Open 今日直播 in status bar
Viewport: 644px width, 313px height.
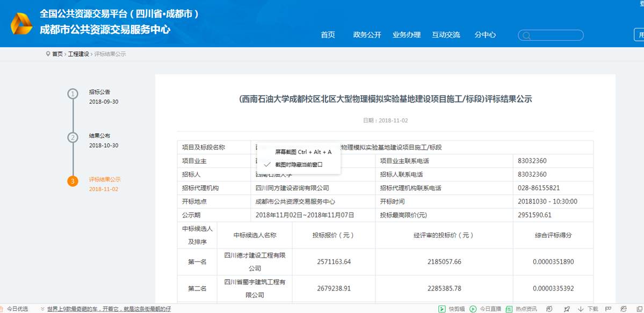pos(486,309)
